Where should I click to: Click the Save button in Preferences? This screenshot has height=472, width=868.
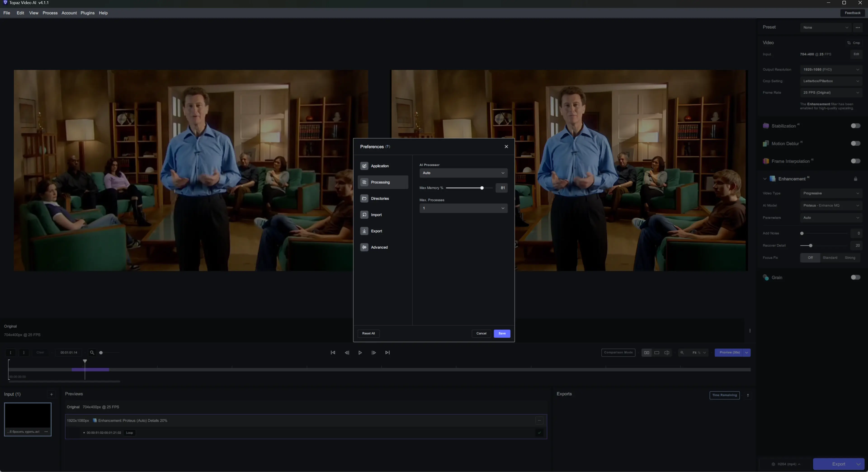click(x=502, y=333)
